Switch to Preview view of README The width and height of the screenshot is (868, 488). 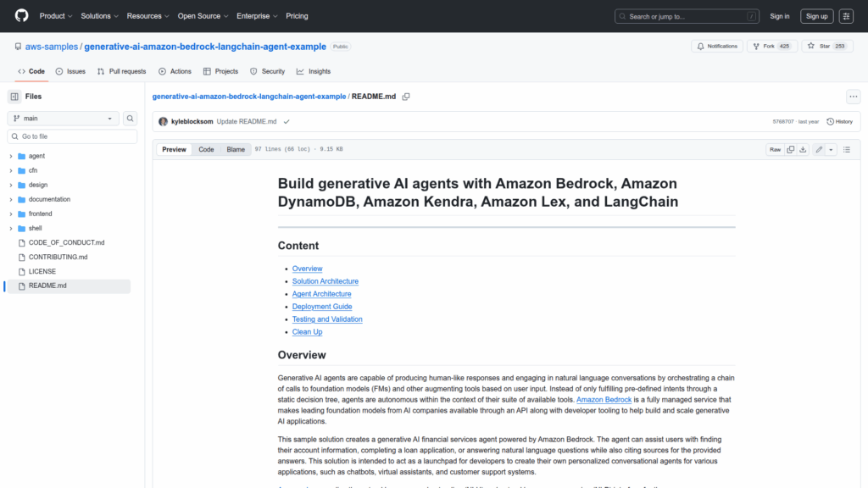pyautogui.click(x=174, y=149)
